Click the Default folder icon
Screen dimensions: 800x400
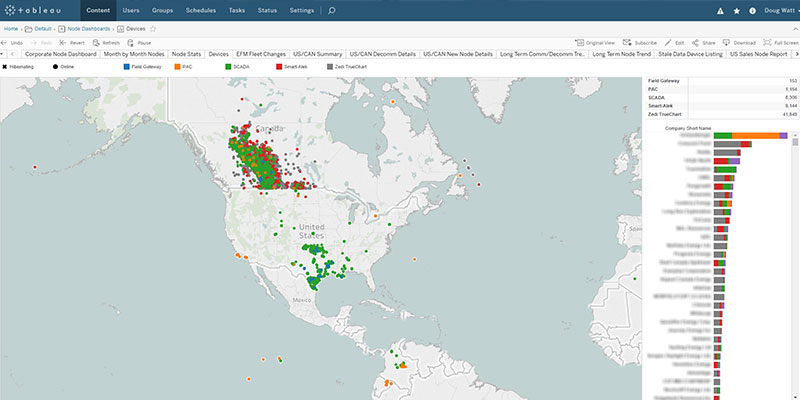point(29,29)
